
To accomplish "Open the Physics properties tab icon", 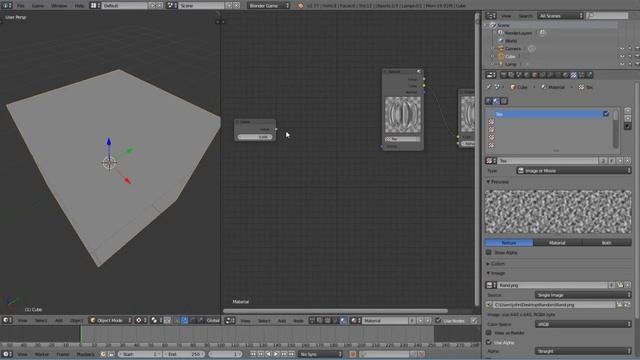I will [x=589, y=75].
